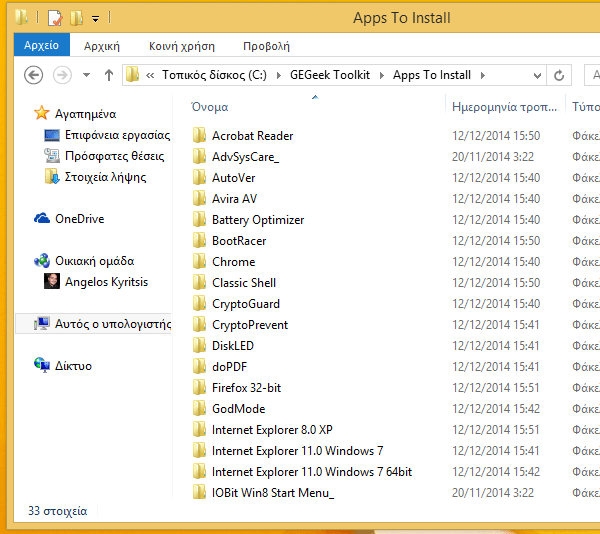Select the Firefox 32-bit folder icon

pos(199,388)
